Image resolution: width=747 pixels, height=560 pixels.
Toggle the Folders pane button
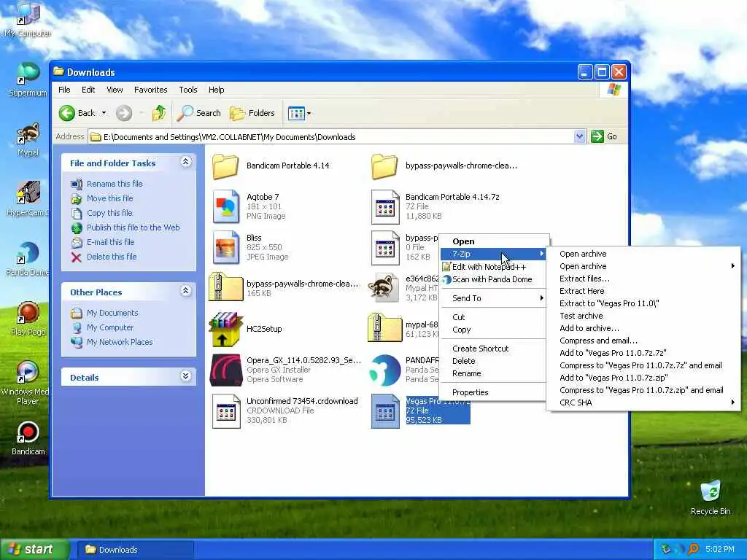tap(252, 113)
